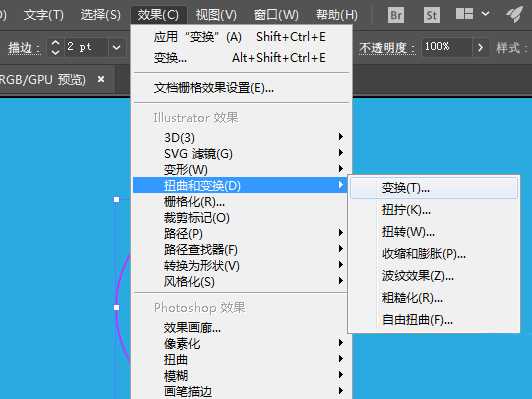532x399 pixels.
Task: Choose 收缩和膨胀(P)... in the submenu
Action: (434, 254)
